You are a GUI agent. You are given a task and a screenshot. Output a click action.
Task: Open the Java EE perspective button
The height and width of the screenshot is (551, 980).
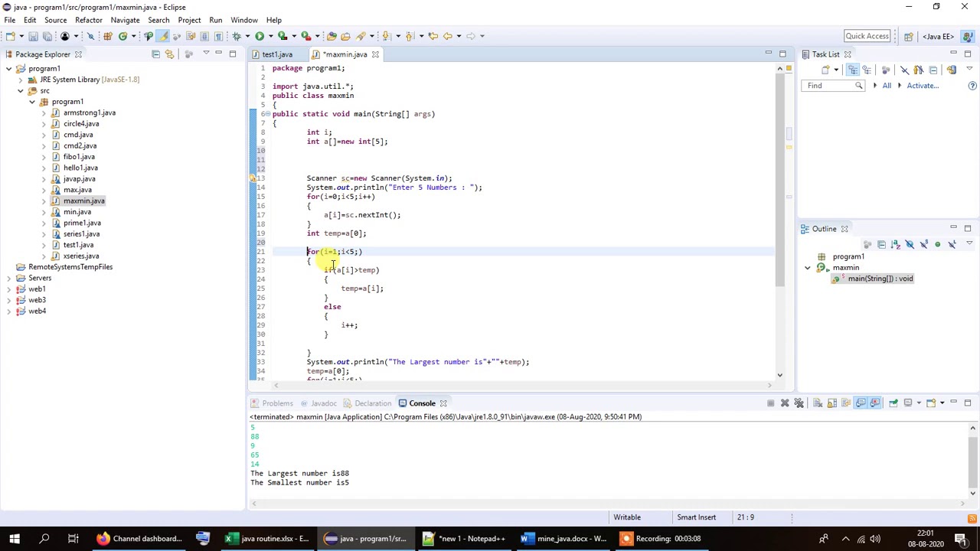point(938,36)
